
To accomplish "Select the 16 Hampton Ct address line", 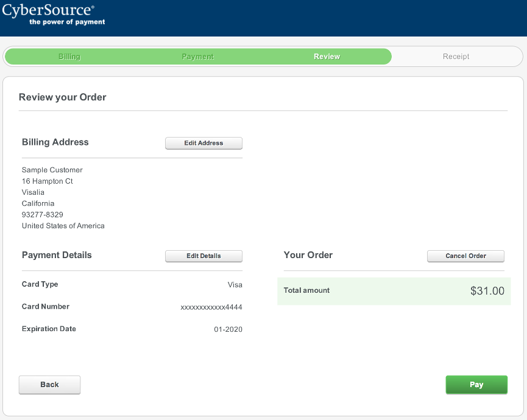I will click(x=48, y=181).
